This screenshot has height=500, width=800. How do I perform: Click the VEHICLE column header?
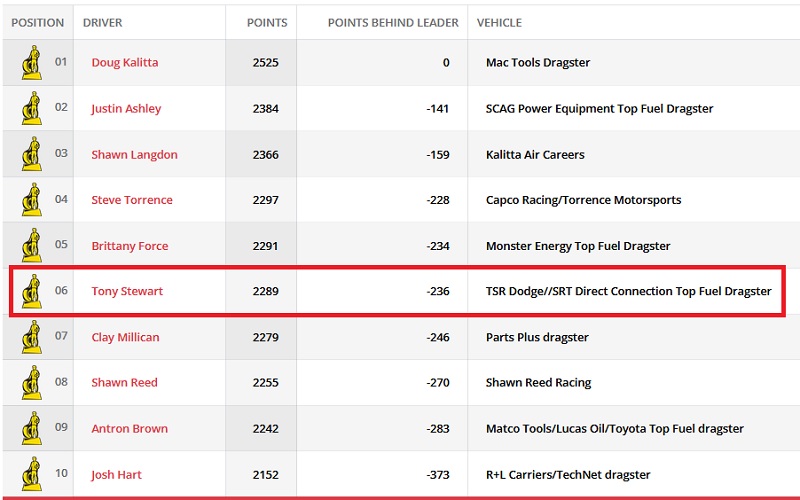click(499, 23)
